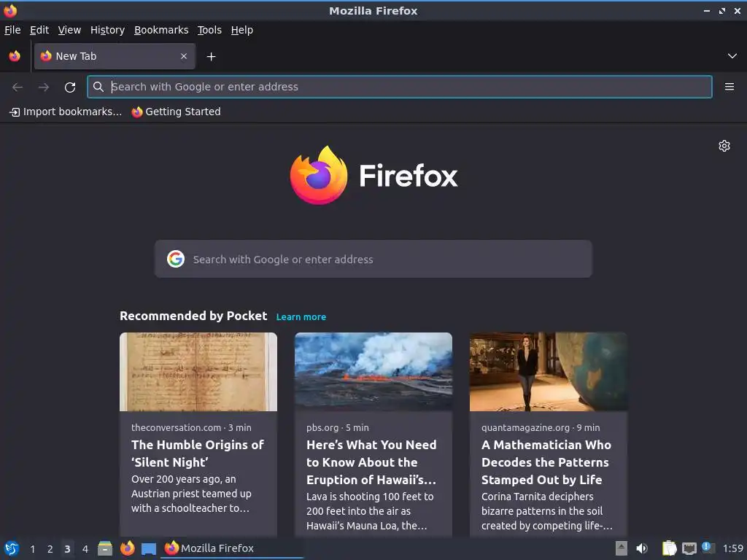Open the network connection tray icon
The image size is (747, 560).
tap(689, 548)
